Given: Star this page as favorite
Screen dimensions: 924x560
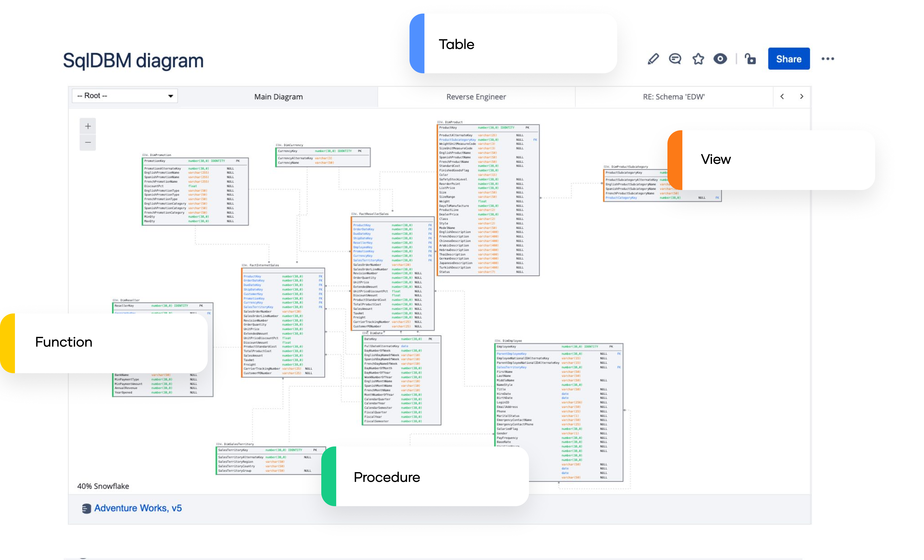Looking at the screenshot, I should point(698,59).
